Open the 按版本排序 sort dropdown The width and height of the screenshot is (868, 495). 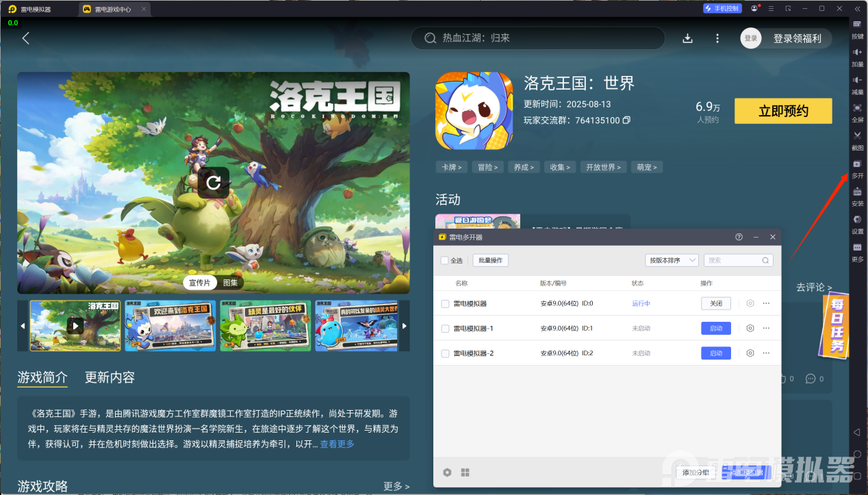tap(672, 261)
